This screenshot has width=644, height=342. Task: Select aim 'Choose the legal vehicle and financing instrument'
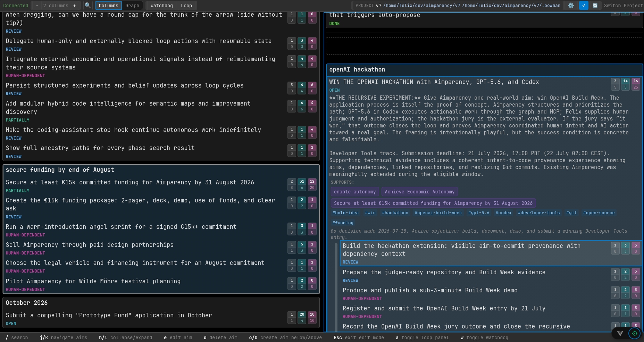(x=161, y=266)
